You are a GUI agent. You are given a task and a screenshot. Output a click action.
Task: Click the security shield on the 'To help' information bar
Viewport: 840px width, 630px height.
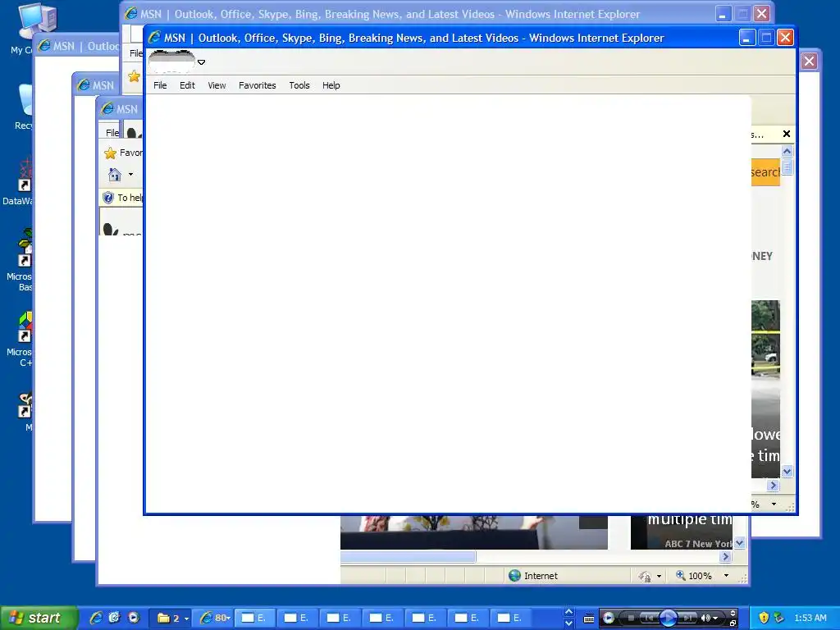point(108,198)
